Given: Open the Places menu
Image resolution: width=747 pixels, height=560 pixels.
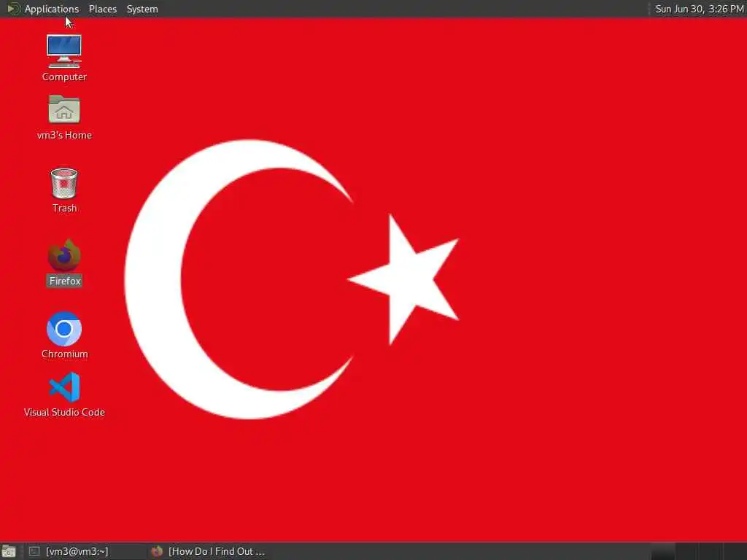Looking at the screenshot, I should pyautogui.click(x=102, y=9).
